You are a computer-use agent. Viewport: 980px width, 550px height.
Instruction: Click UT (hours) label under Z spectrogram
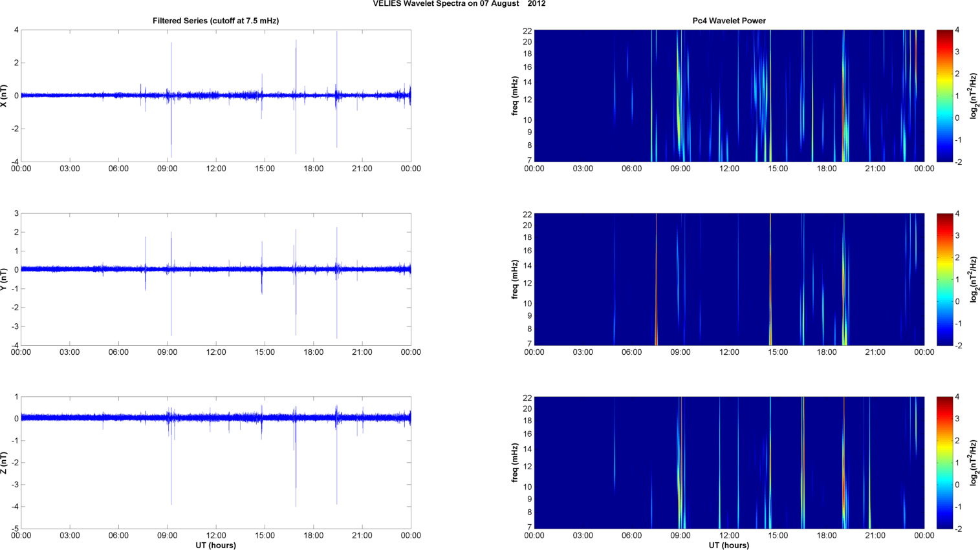(728, 545)
